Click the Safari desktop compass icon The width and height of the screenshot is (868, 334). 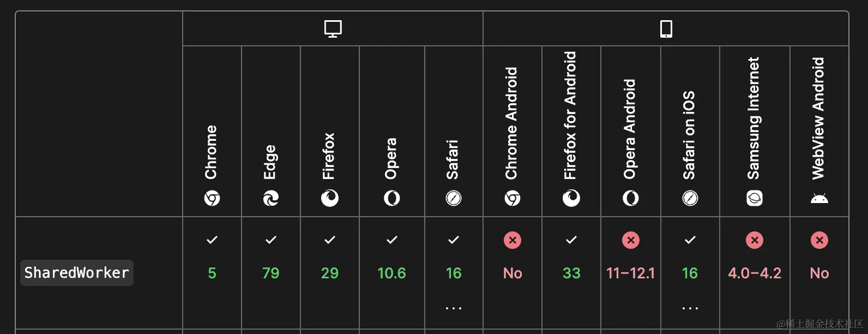[454, 198]
